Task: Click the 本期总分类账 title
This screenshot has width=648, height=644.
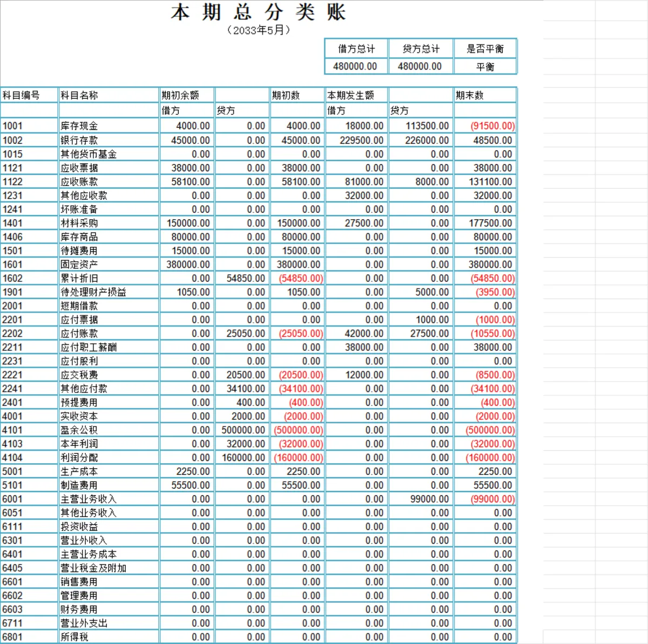Action: [x=258, y=12]
